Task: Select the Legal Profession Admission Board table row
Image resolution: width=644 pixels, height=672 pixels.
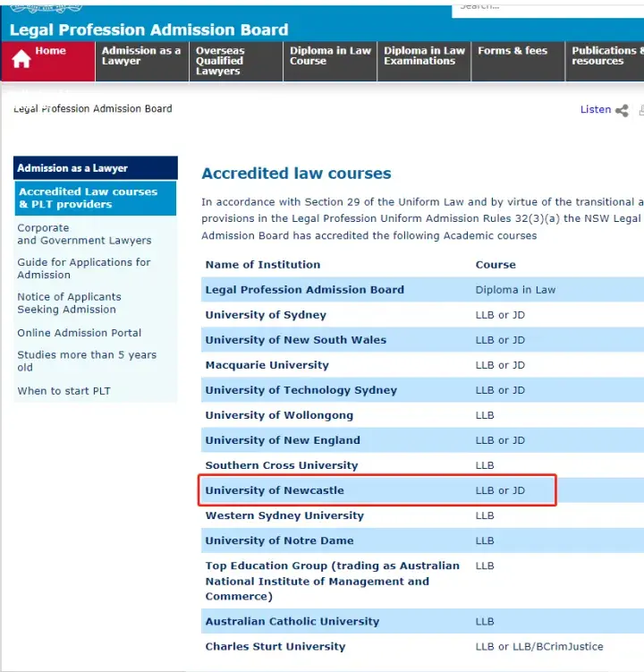Action: click(x=422, y=289)
